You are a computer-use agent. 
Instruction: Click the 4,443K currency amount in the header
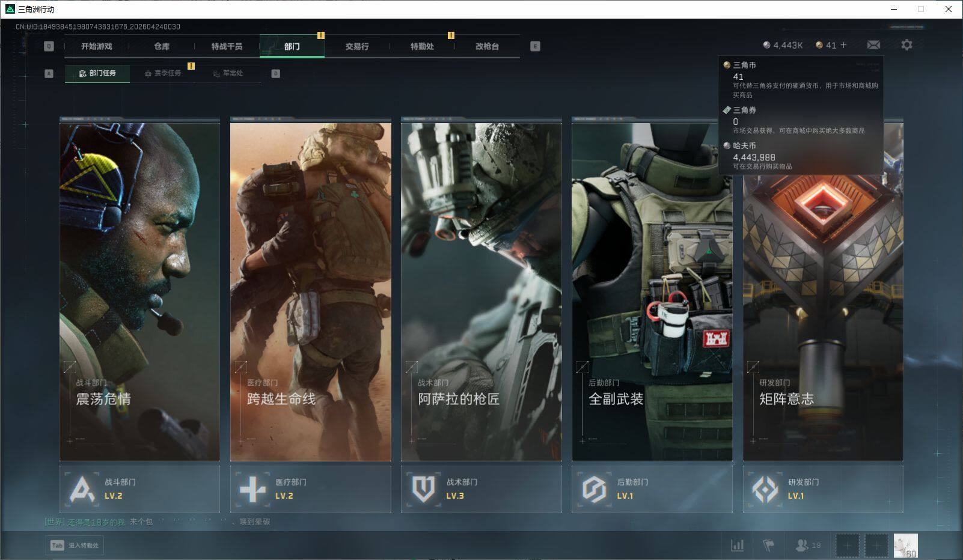pyautogui.click(x=787, y=45)
